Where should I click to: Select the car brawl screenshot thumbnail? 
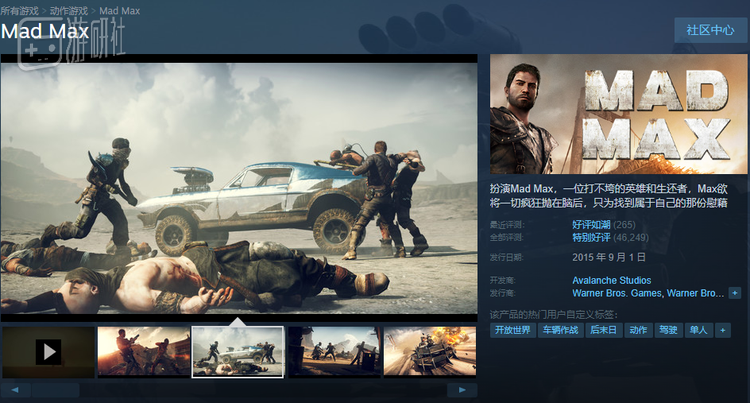pos(238,352)
